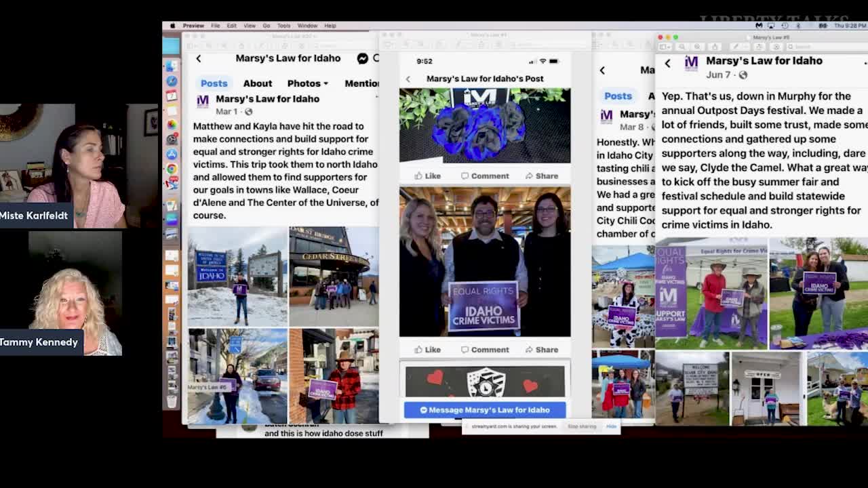868x488 pixels.
Task: Expand the Photos tab dropdown
Action: 307,83
